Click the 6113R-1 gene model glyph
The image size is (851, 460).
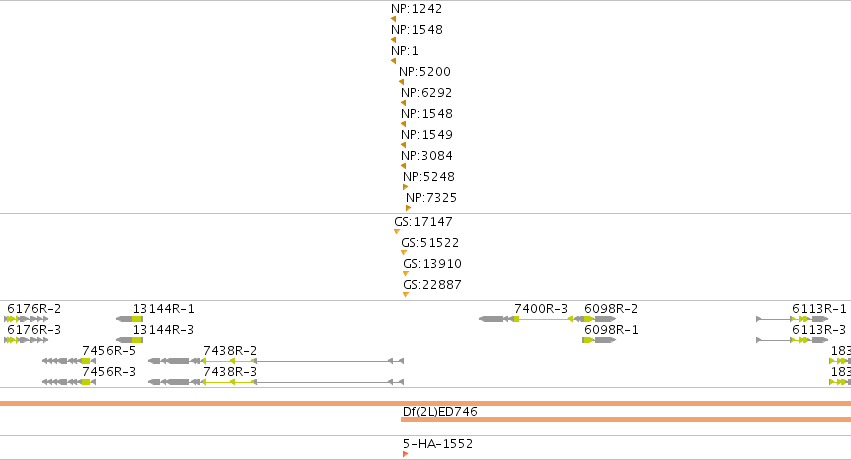tap(792, 319)
